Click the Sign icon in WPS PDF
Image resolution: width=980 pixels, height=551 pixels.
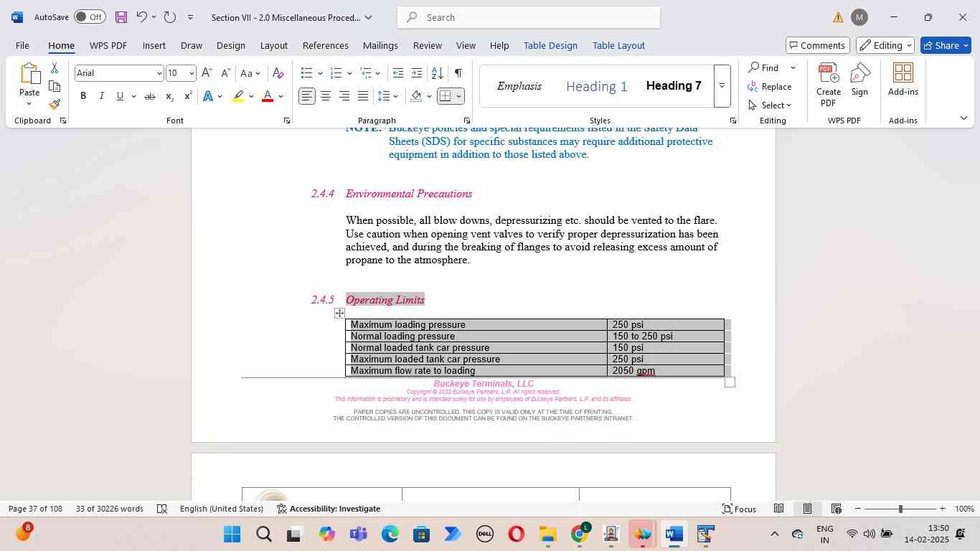(859, 79)
